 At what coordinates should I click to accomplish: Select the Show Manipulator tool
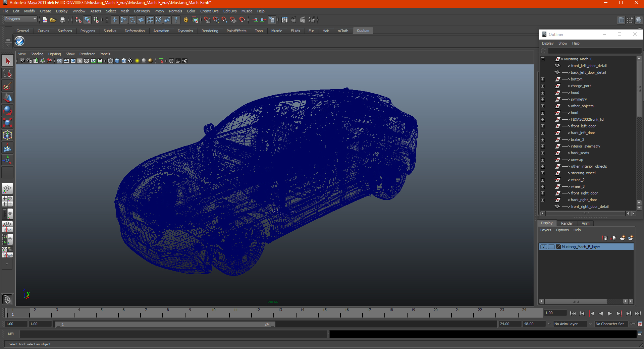point(7,160)
